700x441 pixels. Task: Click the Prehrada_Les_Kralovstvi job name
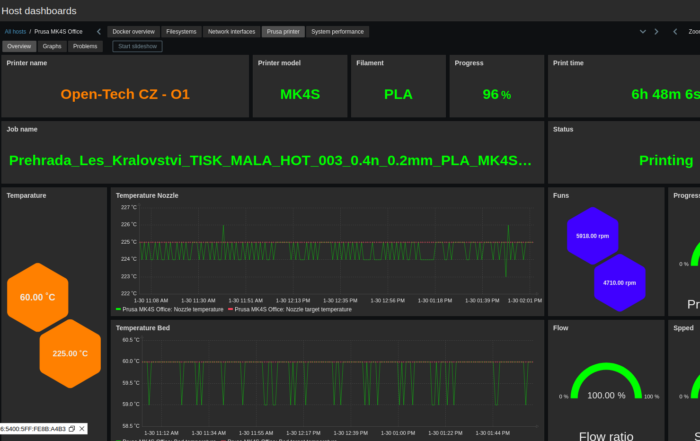pos(270,160)
